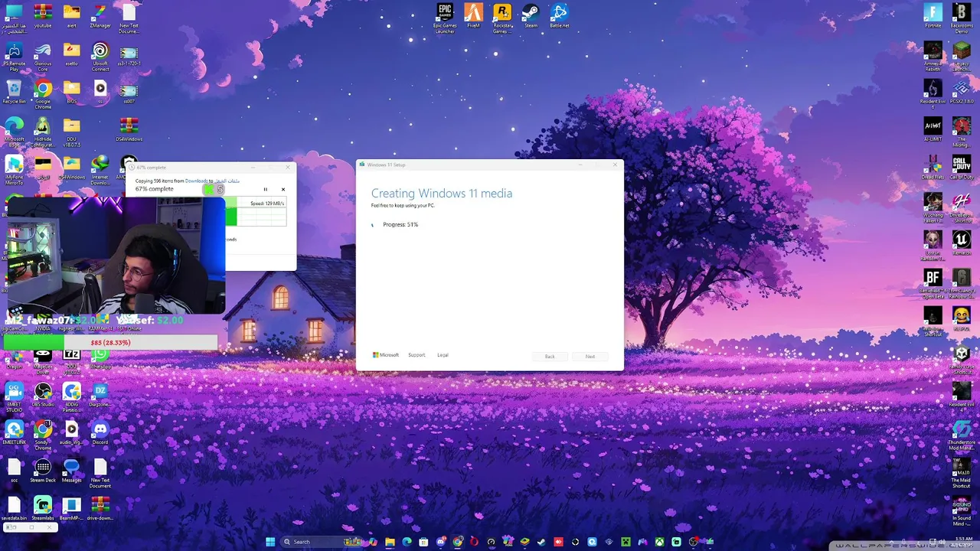Screen dimensions: 980x551
Task: Open HidHide Configuration desktop icon
Action: [x=43, y=131]
